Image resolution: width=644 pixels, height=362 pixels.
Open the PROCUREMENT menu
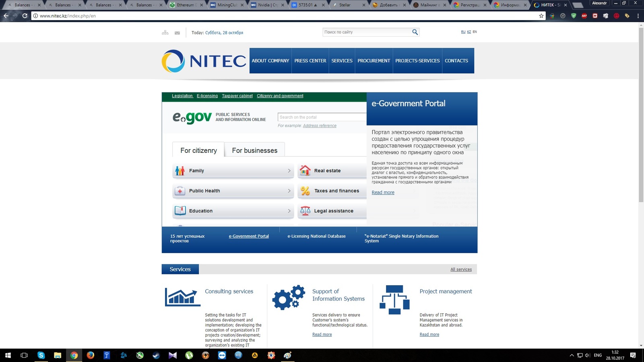coord(374,61)
